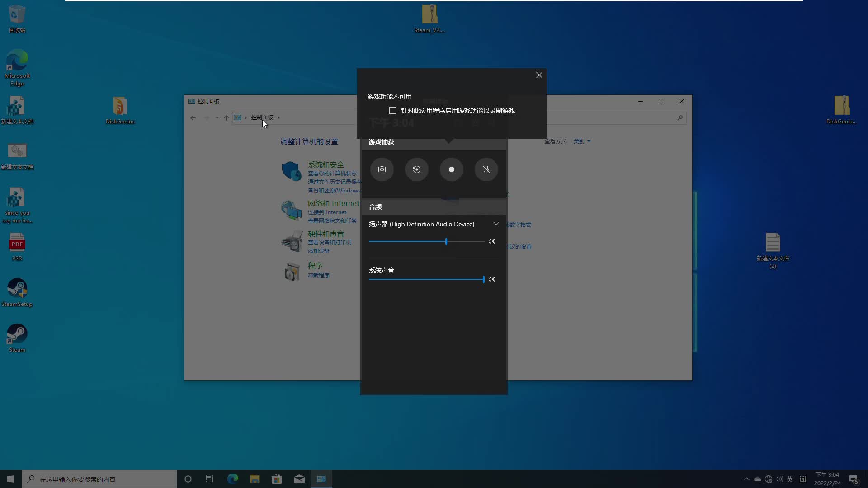Click the taskbar search input box
The width and height of the screenshot is (868, 488).
click(99, 479)
